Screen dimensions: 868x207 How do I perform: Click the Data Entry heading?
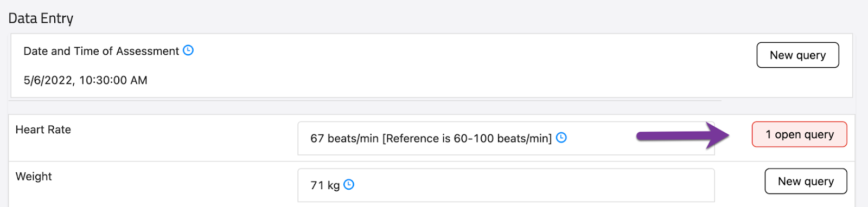click(x=41, y=18)
